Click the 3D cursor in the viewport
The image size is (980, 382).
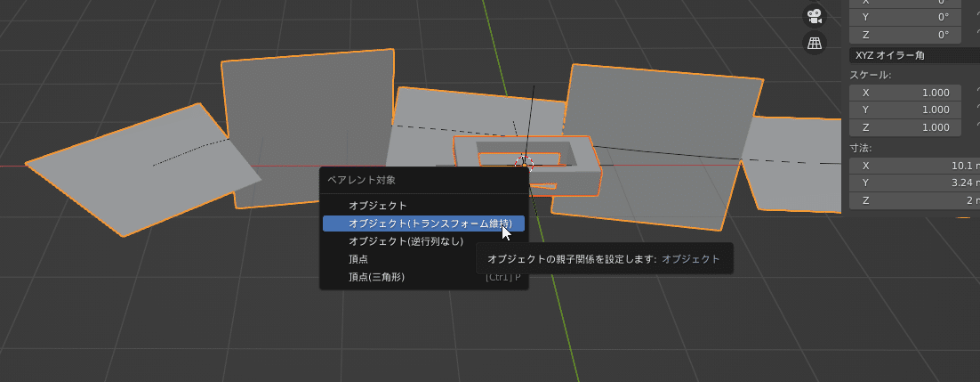coord(525,164)
